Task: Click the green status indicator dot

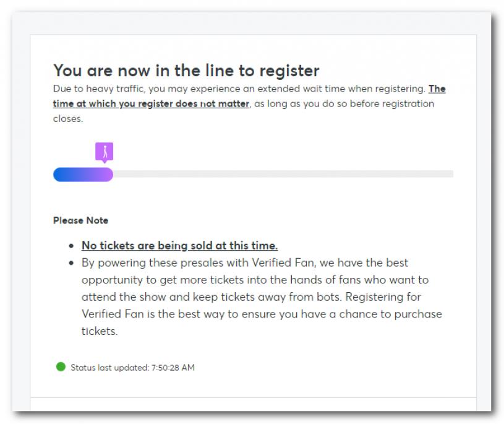Action: [x=61, y=367]
